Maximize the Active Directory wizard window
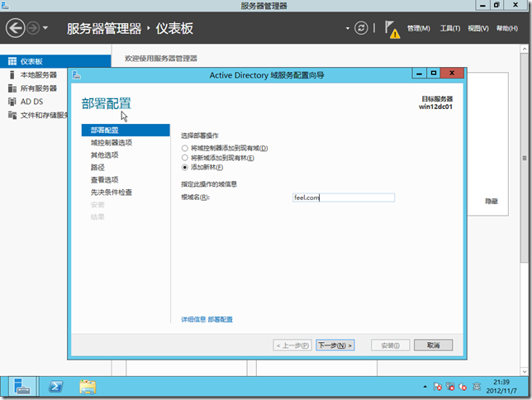 pos(434,73)
